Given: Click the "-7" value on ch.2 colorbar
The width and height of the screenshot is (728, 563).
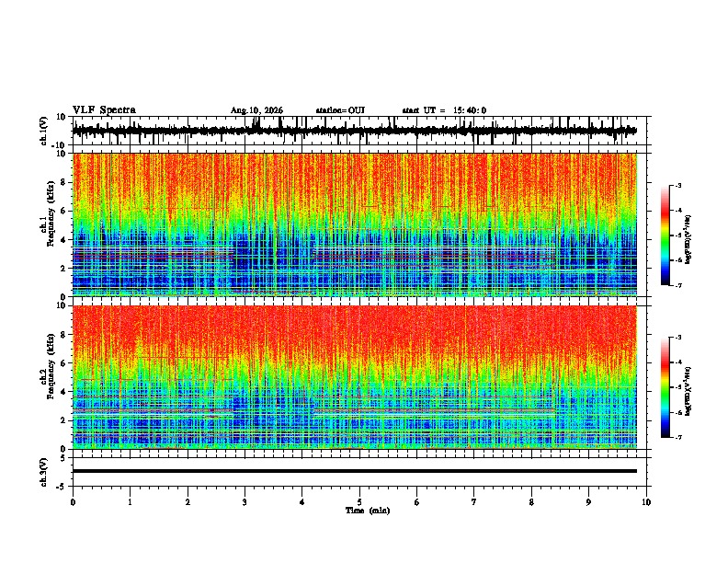Looking at the screenshot, I should (678, 438).
